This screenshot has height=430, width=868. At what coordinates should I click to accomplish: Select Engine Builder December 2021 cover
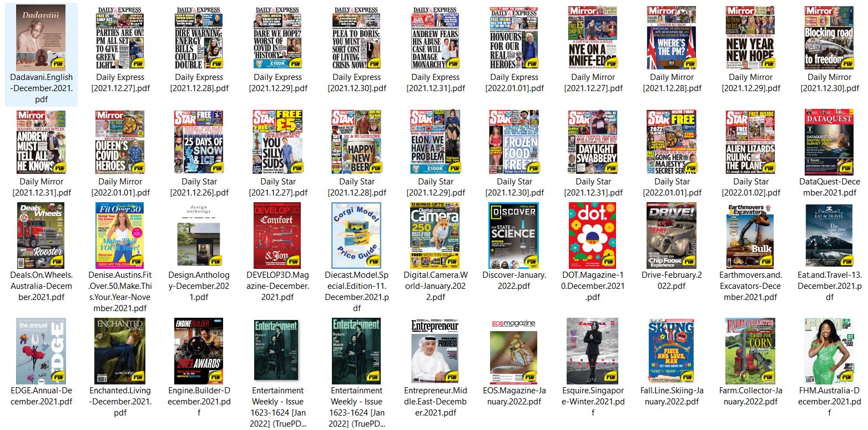[x=199, y=351]
